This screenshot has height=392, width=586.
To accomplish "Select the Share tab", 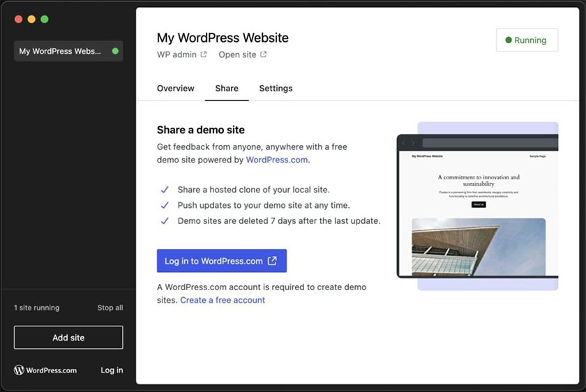I will [x=227, y=89].
